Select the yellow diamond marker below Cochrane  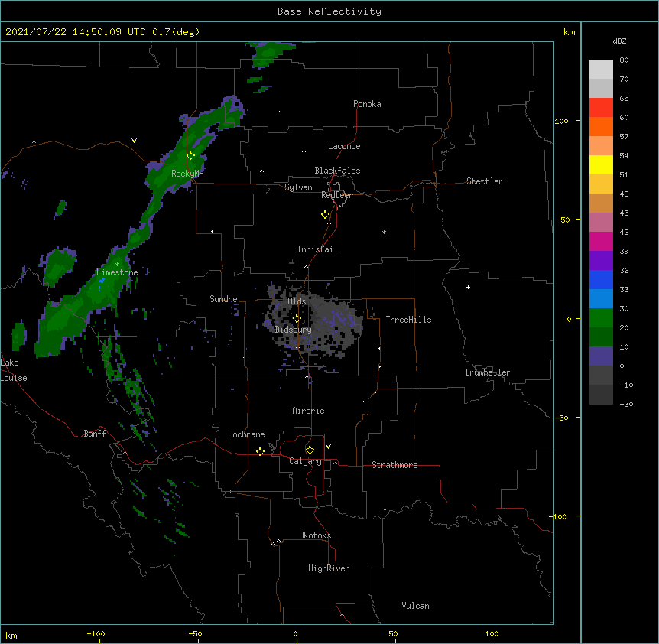coord(260,451)
